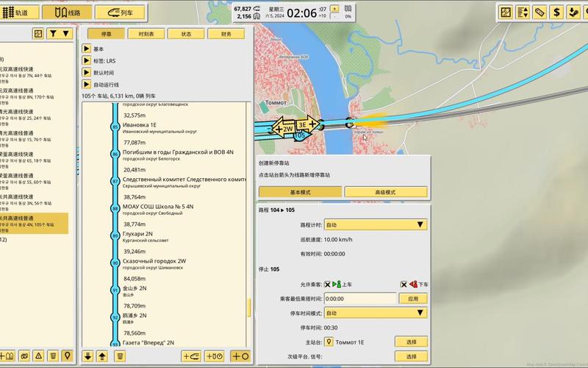The width and height of the screenshot is (588, 368).
Task: Select the line entry with 44个 车站
Action: coord(34,75)
